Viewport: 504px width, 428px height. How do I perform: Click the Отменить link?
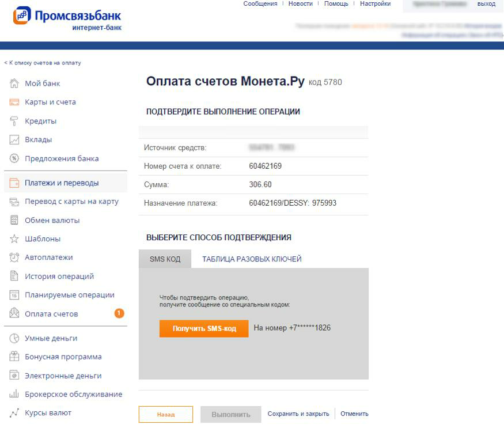click(355, 414)
